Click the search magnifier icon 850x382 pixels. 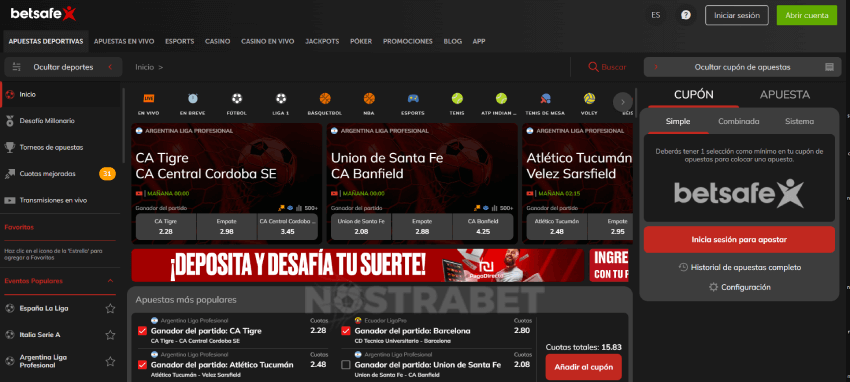tap(593, 67)
